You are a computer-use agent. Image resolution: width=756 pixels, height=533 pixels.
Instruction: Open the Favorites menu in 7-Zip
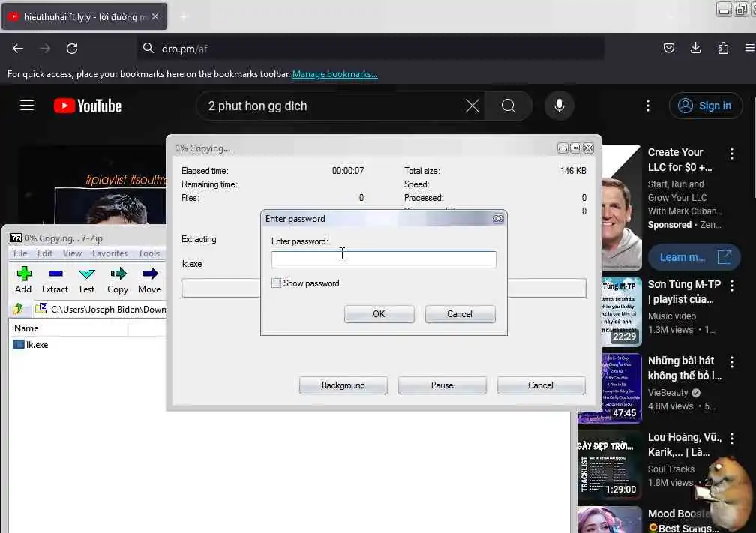point(110,253)
